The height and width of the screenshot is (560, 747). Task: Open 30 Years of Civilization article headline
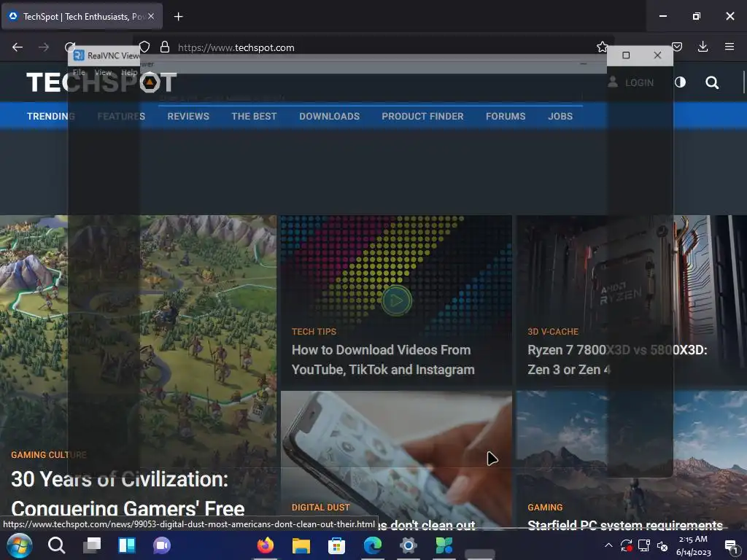(x=128, y=494)
